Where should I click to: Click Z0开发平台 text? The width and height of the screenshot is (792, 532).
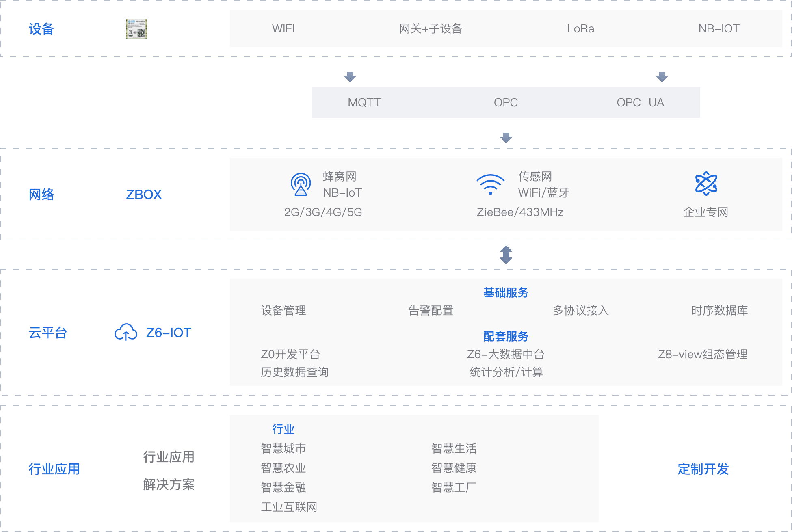point(290,354)
